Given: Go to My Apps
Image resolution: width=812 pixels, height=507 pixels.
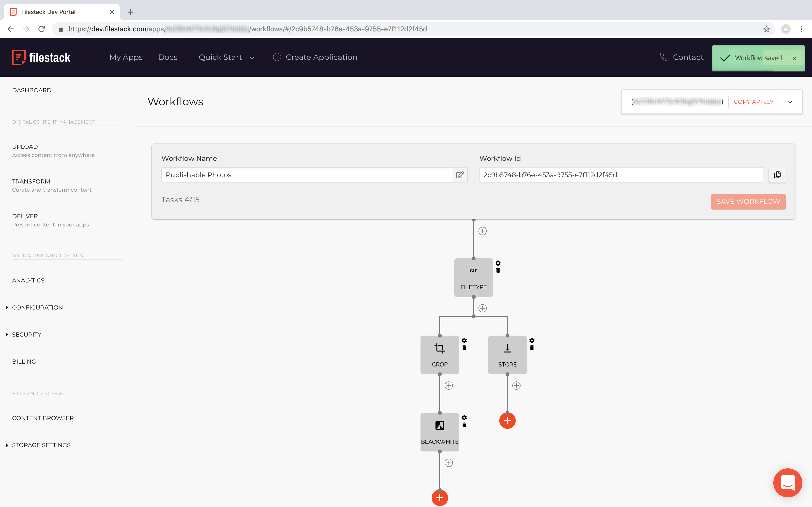Looking at the screenshot, I should [126, 57].
